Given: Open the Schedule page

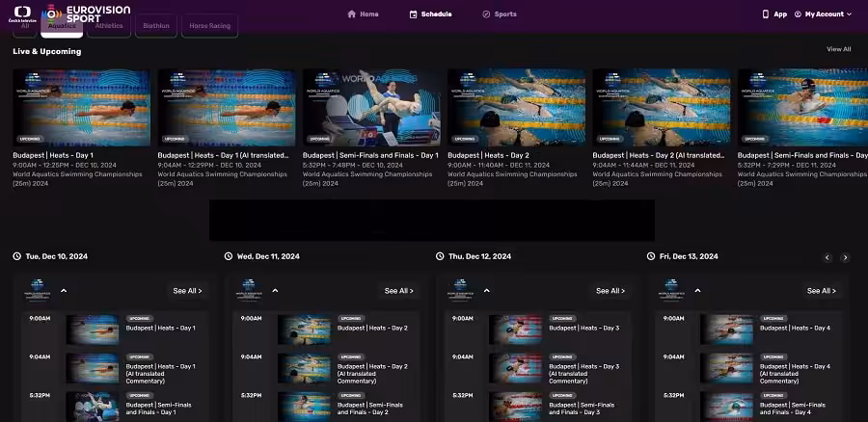Looking at the screenshot, I should (x=430, y=14).
